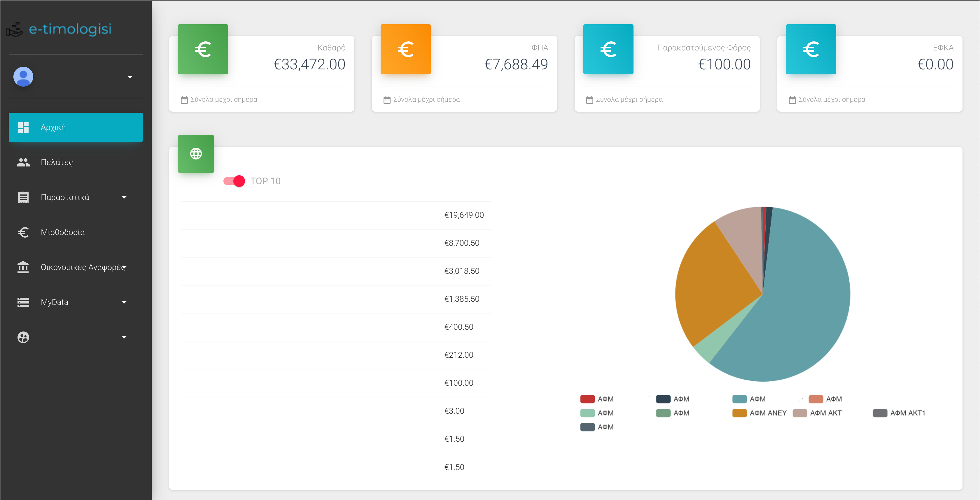Click the e-timologisi hand logo icon
This screenshot has width=980, height=500.
coord(14,30)
